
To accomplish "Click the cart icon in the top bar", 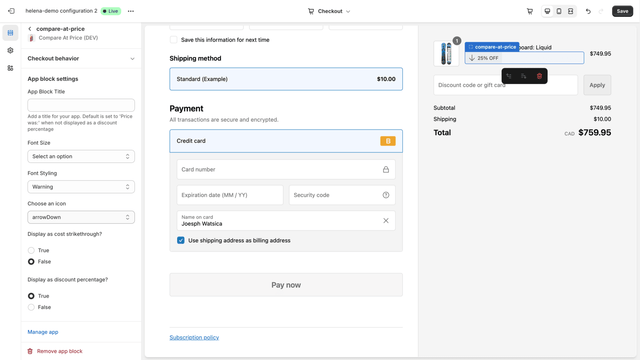I will [530, 11].
